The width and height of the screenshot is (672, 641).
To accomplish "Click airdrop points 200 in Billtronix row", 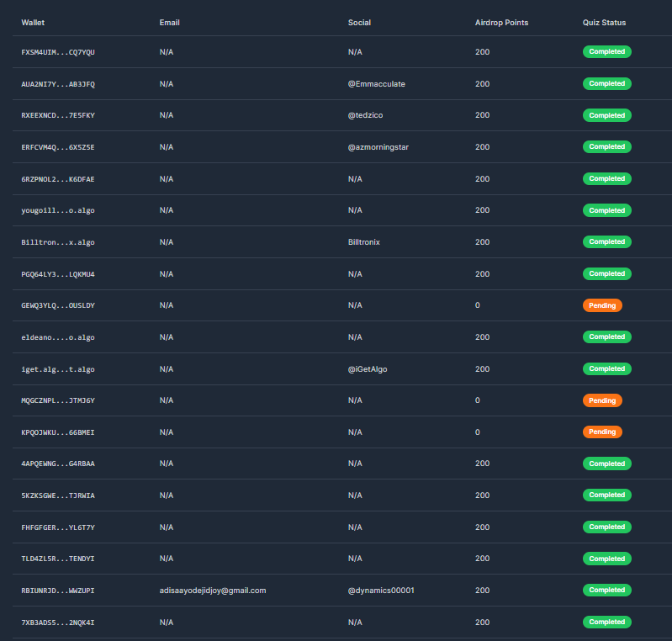I will [x=482, y=242].
